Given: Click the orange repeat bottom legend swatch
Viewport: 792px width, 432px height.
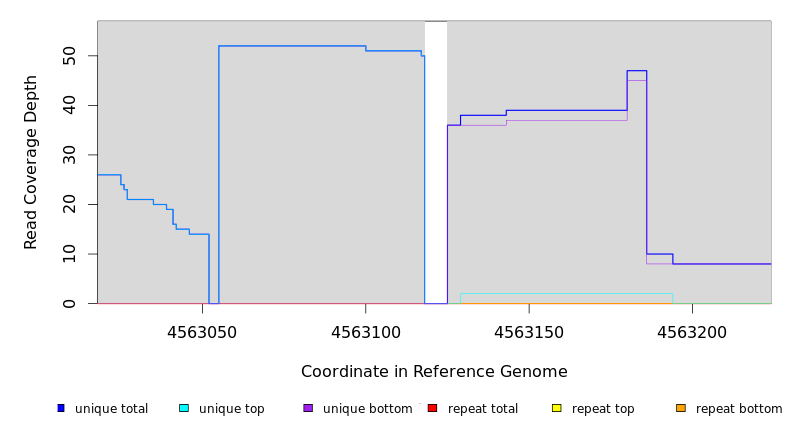Looking at the screenshot, I should coord(681,408).
